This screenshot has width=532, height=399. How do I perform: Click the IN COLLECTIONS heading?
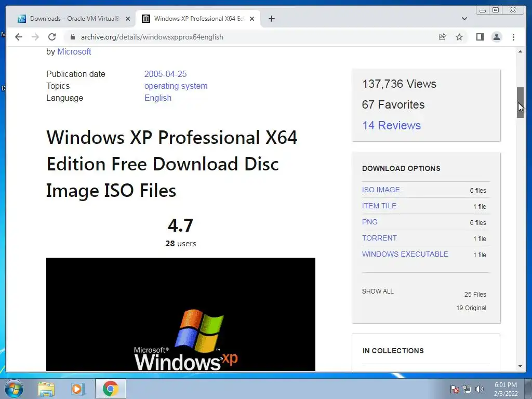[393, 351]
